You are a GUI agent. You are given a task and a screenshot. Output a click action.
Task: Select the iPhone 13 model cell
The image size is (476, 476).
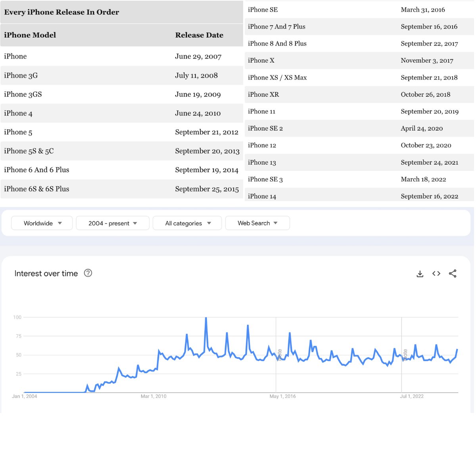(262, 162)
